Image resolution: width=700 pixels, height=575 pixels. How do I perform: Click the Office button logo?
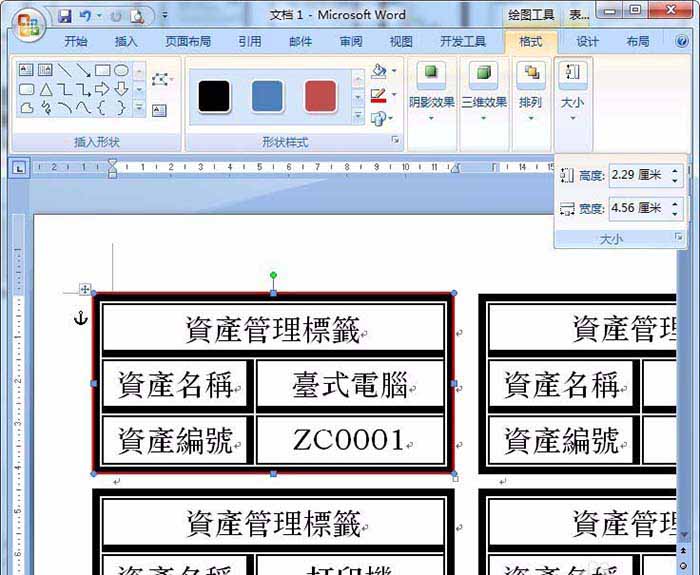29,25
